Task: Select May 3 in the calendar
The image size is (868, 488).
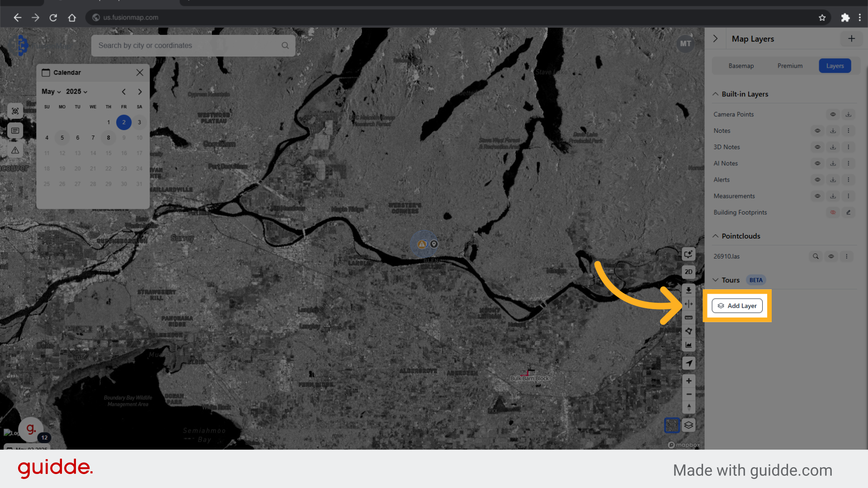Action: coord(139,122)
